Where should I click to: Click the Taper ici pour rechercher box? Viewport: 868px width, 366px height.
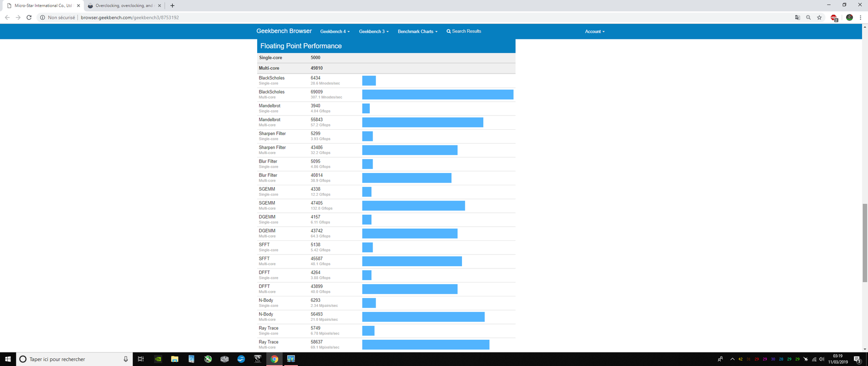click(x=75, y=359)
